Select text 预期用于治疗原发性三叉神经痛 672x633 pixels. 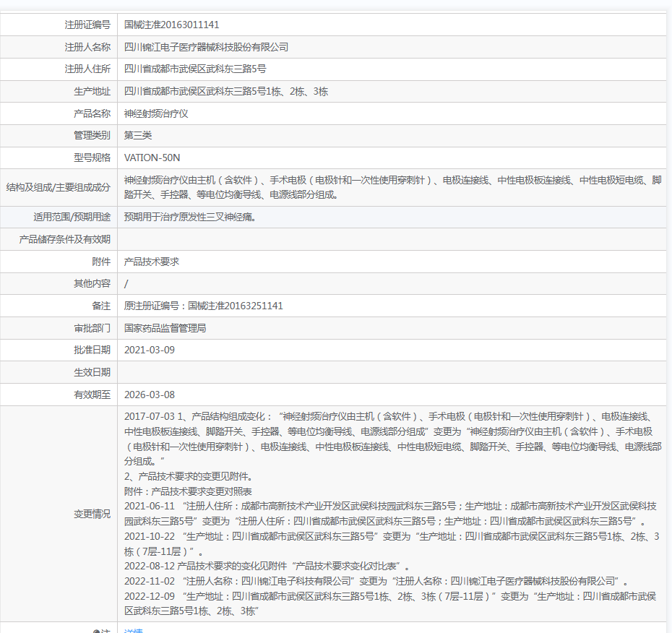pyautogui.click(x=190, y=217)
